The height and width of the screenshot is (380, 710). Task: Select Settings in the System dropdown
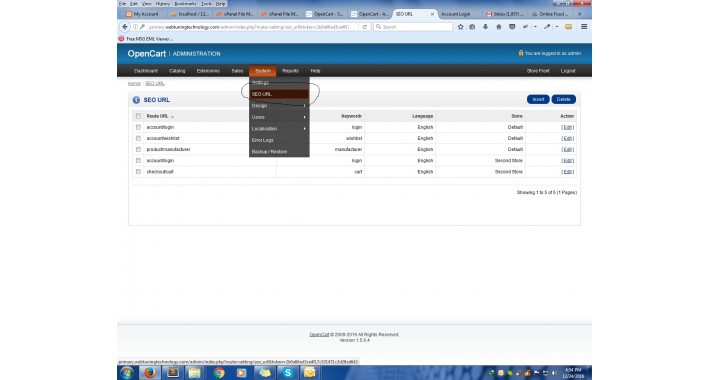(x=279, y=83)
